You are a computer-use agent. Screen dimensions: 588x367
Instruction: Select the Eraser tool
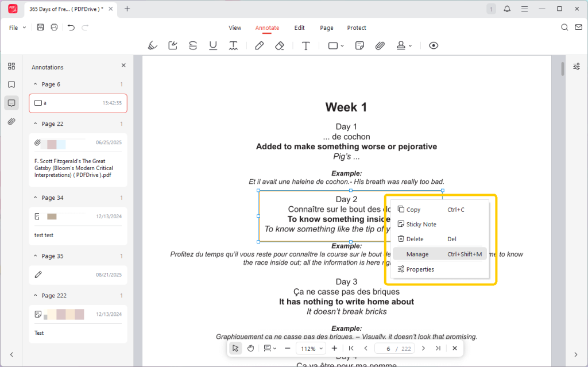click(280, 45)
